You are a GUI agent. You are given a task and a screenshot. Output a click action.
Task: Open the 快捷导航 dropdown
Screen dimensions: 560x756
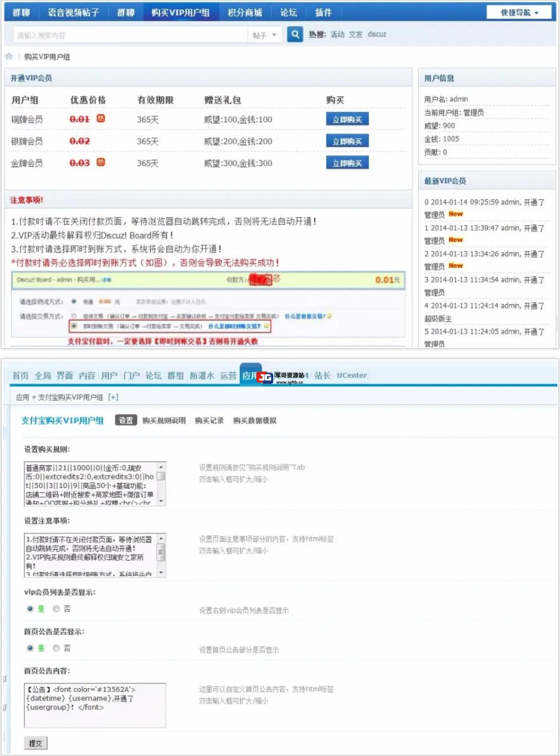coord(519,12)
